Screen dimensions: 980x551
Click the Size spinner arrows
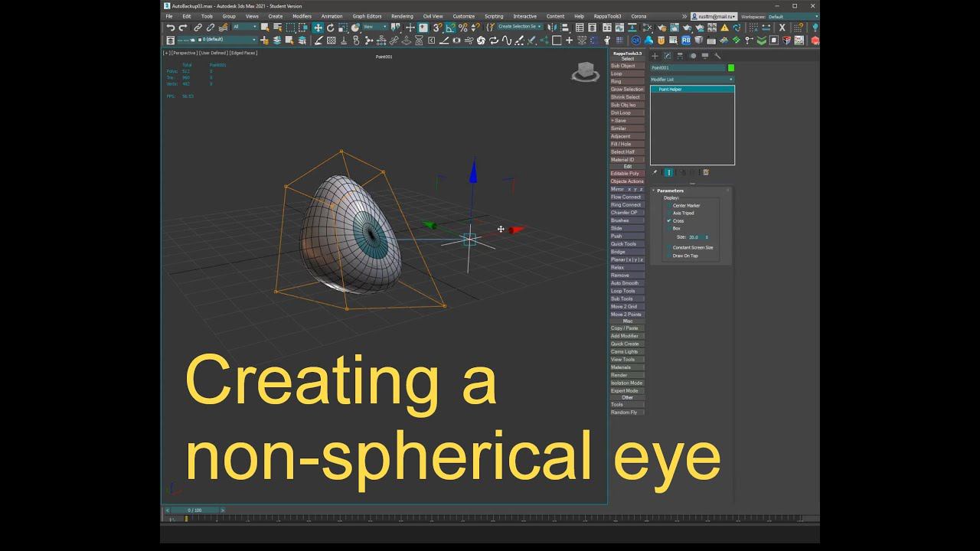pos(707,237)
